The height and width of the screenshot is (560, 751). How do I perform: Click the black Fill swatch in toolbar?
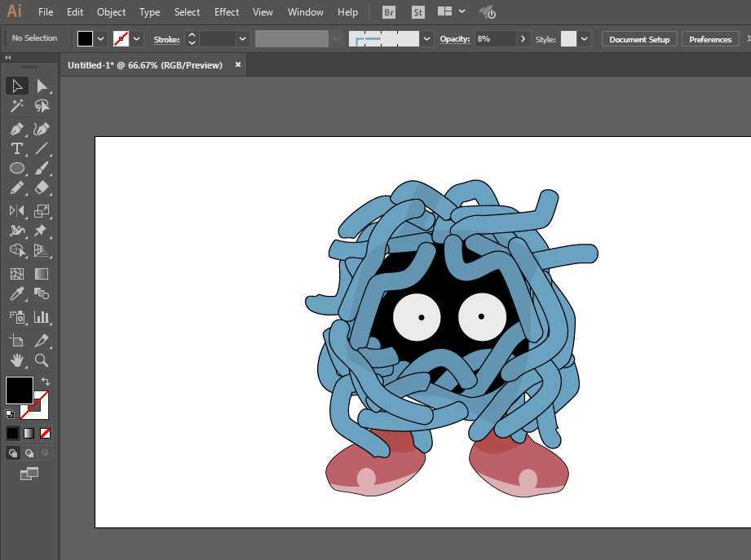19,390
